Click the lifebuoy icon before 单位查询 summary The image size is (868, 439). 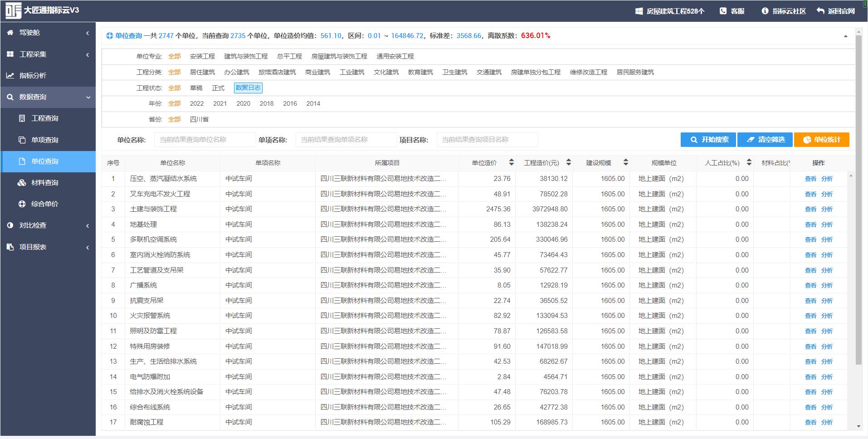click(109, 36)
